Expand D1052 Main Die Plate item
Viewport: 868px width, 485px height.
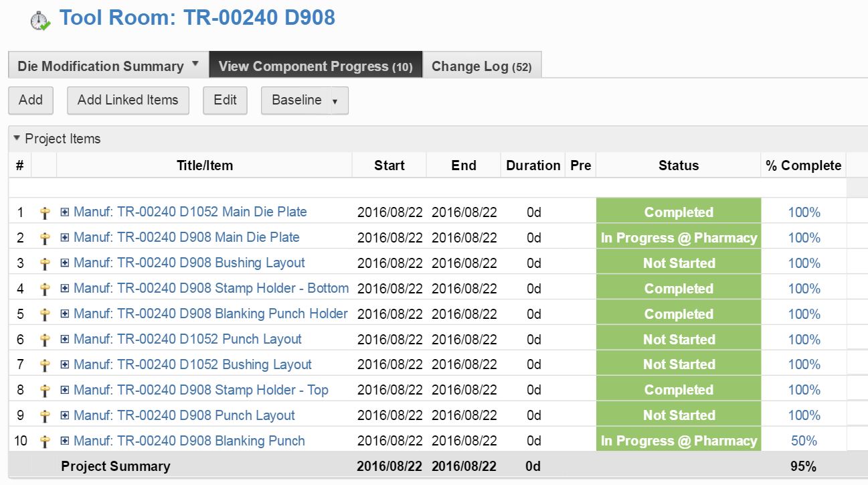(x=65, y=212)
